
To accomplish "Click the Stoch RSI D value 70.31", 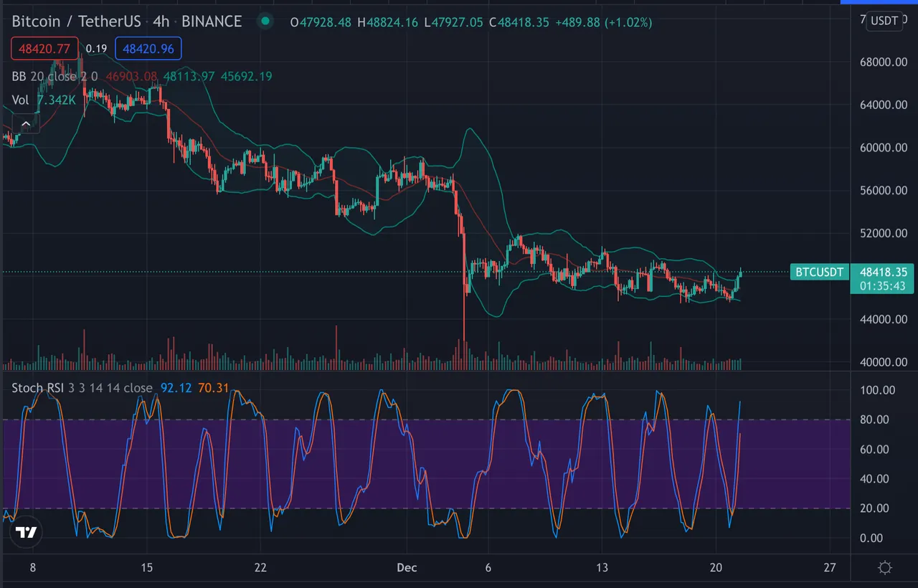I will pyautogui.click(x=213, y=388).
